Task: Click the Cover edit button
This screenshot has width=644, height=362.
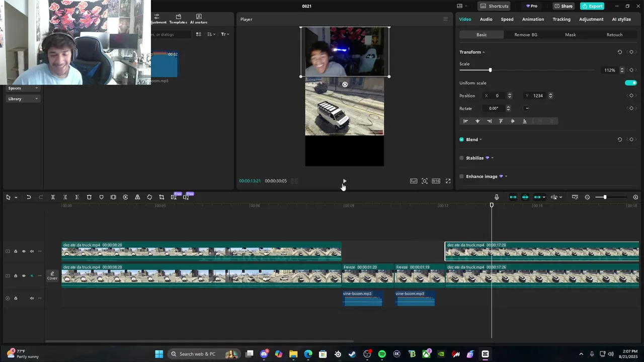Action: (52, 276)
